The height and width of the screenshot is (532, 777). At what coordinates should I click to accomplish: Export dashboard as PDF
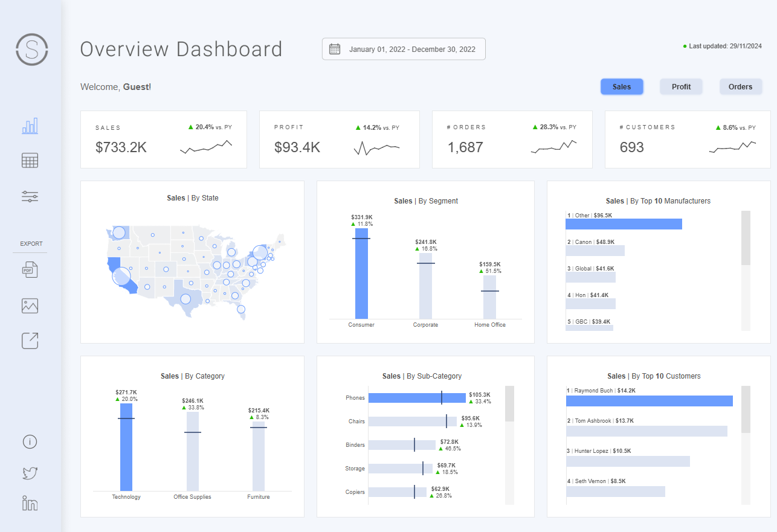click(30, 269)
